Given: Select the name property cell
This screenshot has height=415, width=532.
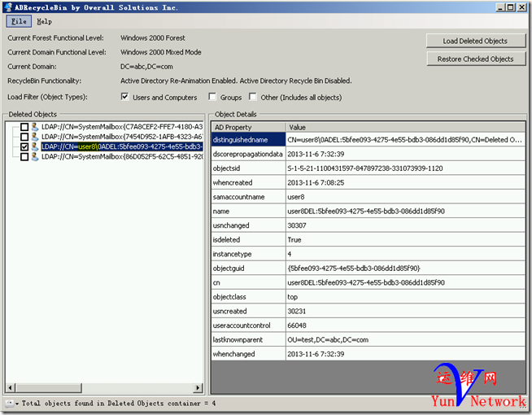Looking at the screenshot, I should point(248,211).
